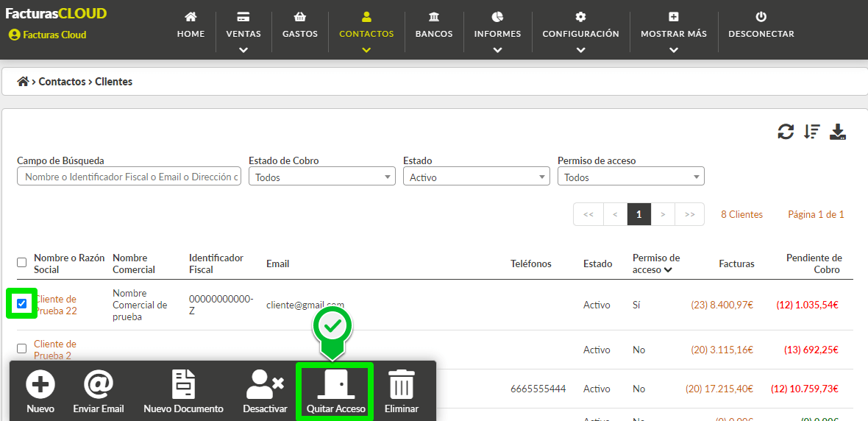Click Contactos in the breadcrumb
Image resolution: width=868 pixels, height=421 pixels.
62,82
